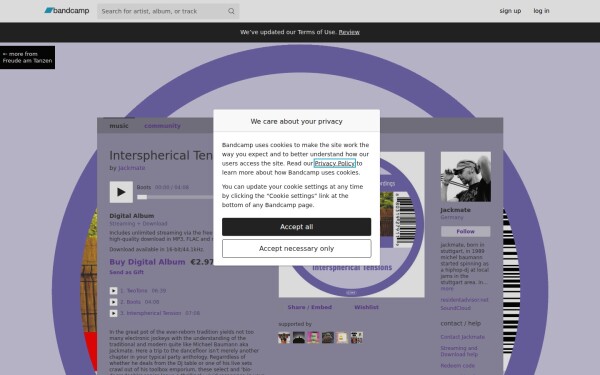Open Streaming and Download help
Screen dimensions: 600x375
click(x=459, y=351)
